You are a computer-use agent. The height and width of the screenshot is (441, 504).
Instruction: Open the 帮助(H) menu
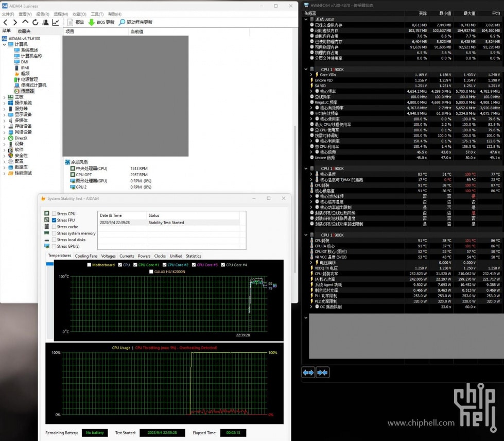pyautogui.click(x=115, y=14)
